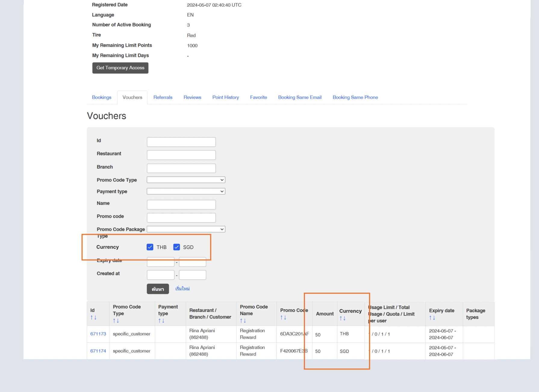Switch to the Bookings tab

pos(101,97)
